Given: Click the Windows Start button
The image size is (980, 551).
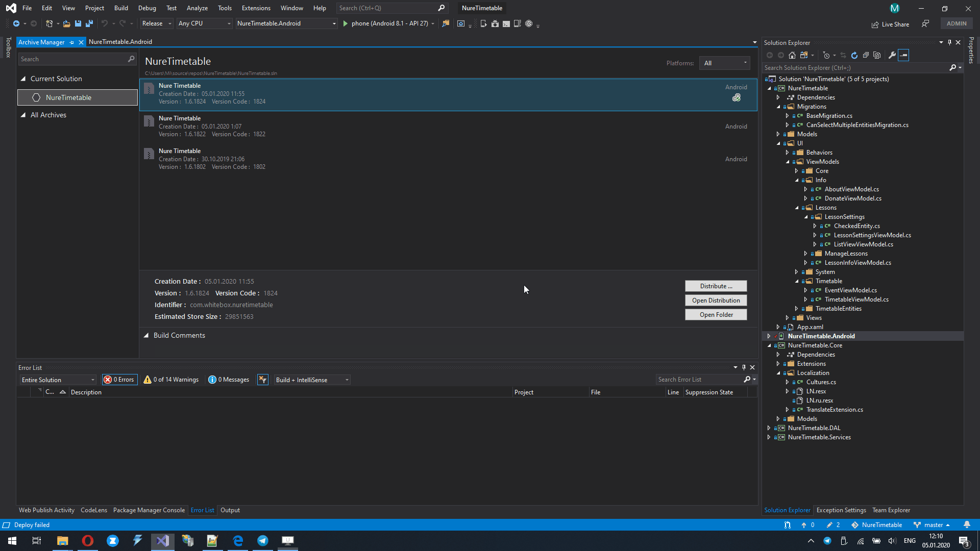Looking at the screenshot, I should (x=12, y=541).
